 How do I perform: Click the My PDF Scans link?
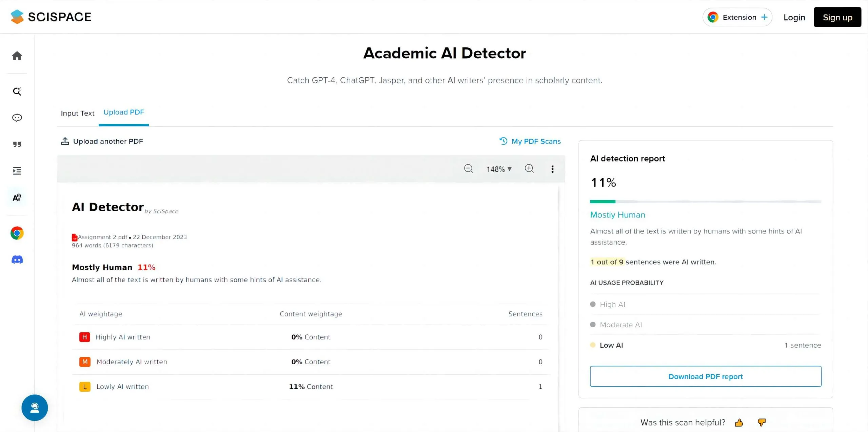529,141
